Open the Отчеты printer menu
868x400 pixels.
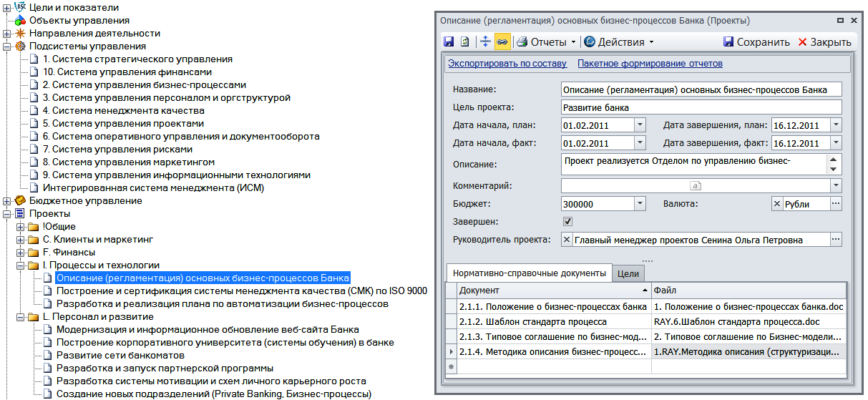(x=546, y=42)
